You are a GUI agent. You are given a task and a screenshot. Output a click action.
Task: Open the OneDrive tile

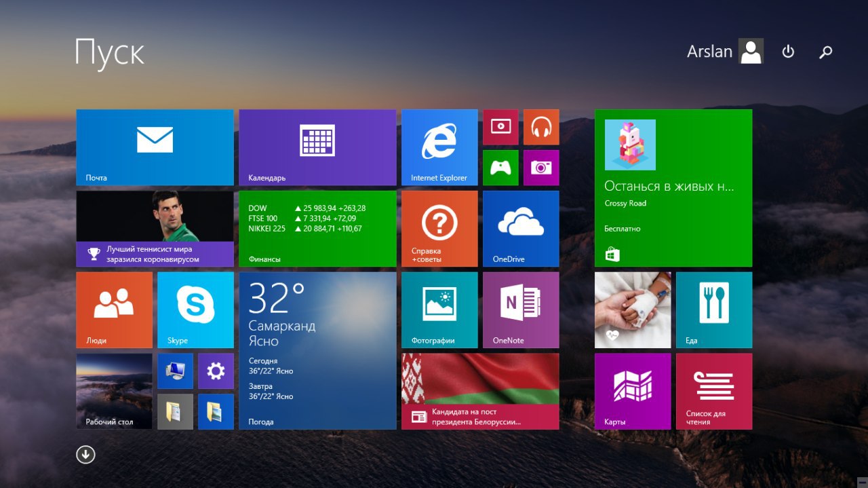pos(521,229)
